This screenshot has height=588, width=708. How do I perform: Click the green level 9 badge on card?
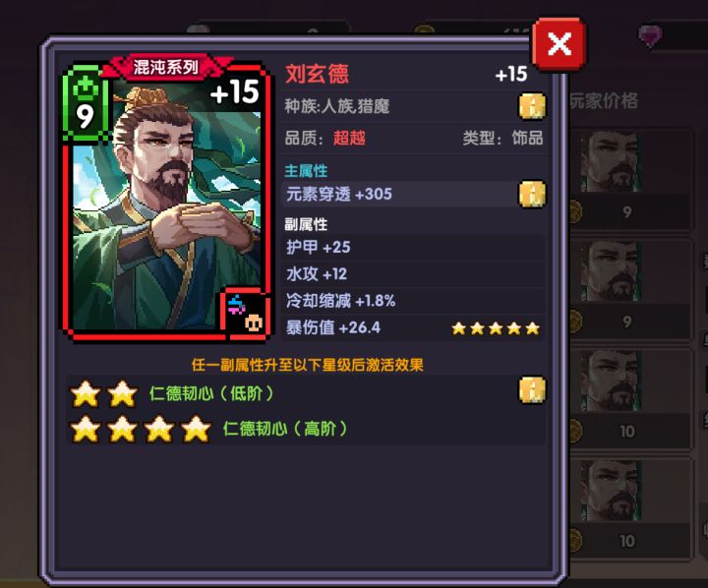click(x=86, y=104)
